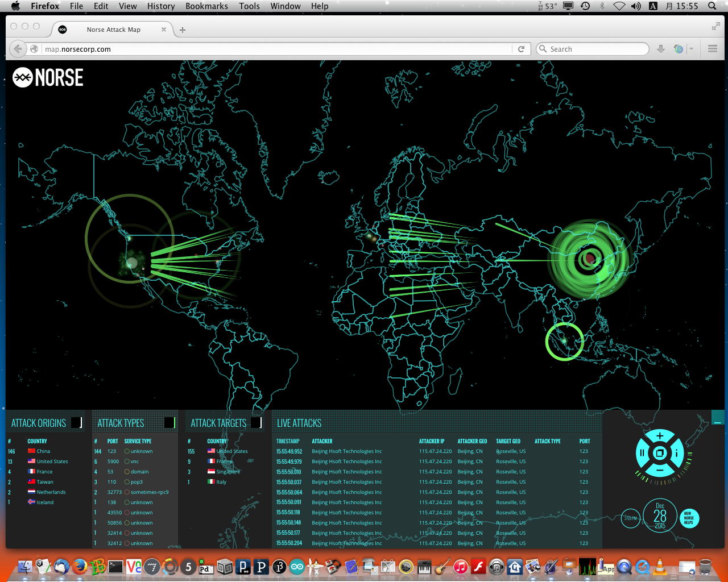The height and width of the screenshot is (582, 728).
Task: Reload the Norse map page
Action: (x=521, y=49)
